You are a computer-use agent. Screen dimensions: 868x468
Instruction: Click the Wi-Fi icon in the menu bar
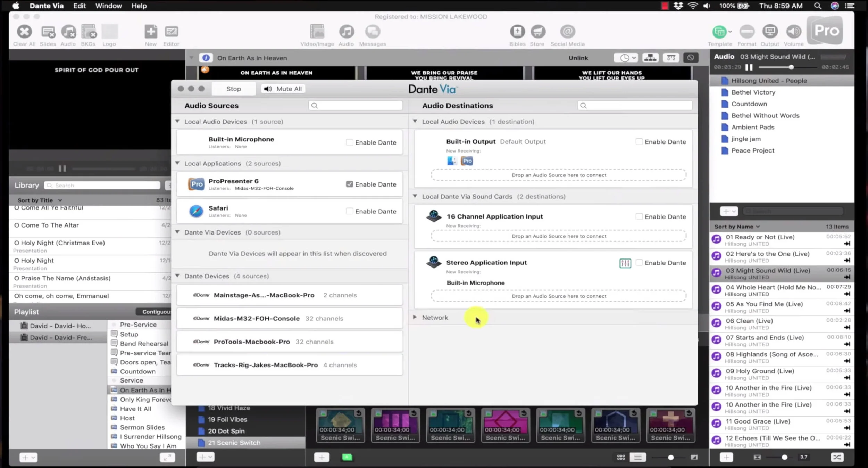(693, 6)
